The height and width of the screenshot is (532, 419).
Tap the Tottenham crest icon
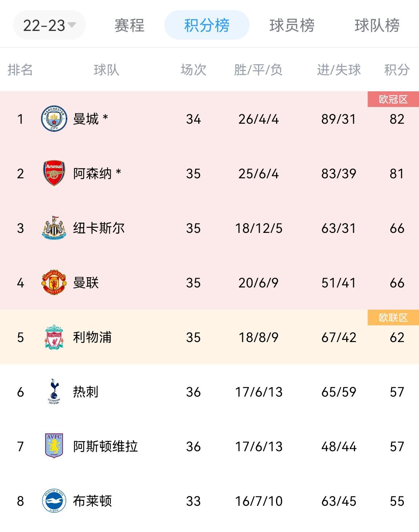pyautogui.click(x=54, y=392)
